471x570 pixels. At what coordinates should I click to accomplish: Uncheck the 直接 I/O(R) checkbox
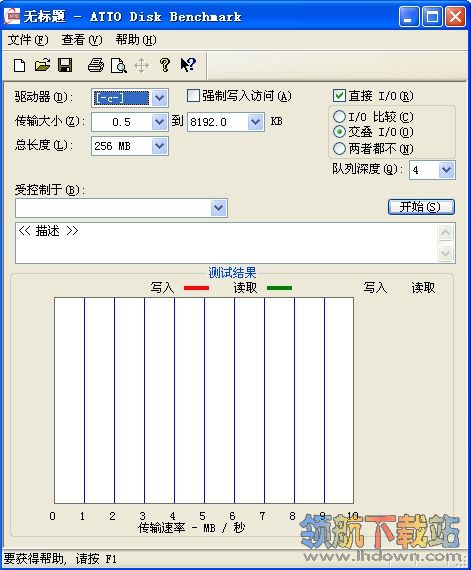click(339, 96)
